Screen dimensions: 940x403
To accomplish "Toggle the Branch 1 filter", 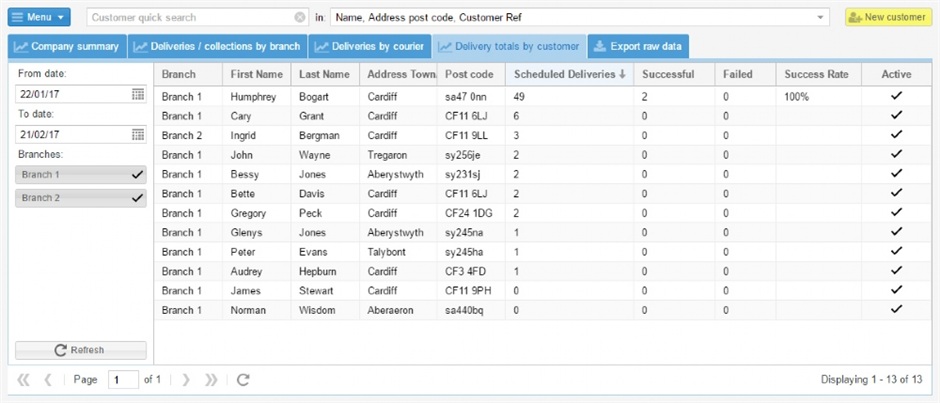I will 81,174.
